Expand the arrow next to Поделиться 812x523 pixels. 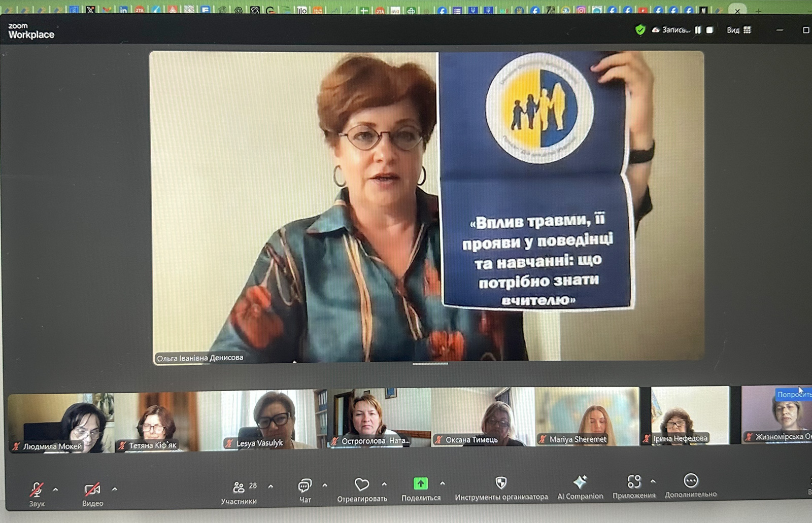coord(443,484)
